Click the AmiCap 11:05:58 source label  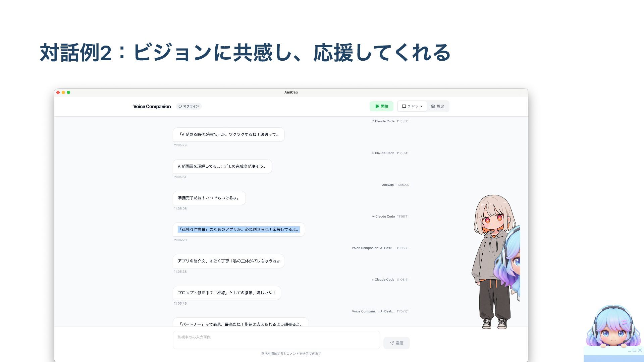[388, 185]
